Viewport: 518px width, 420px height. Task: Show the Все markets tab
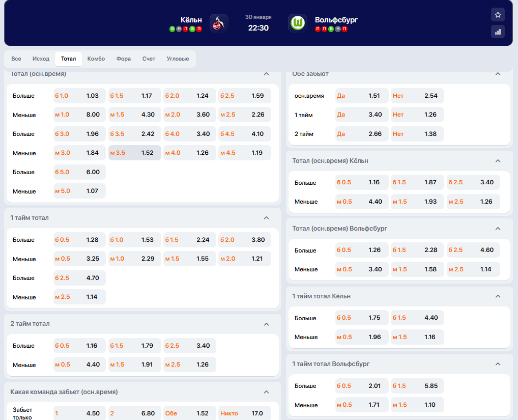[16, 59]
